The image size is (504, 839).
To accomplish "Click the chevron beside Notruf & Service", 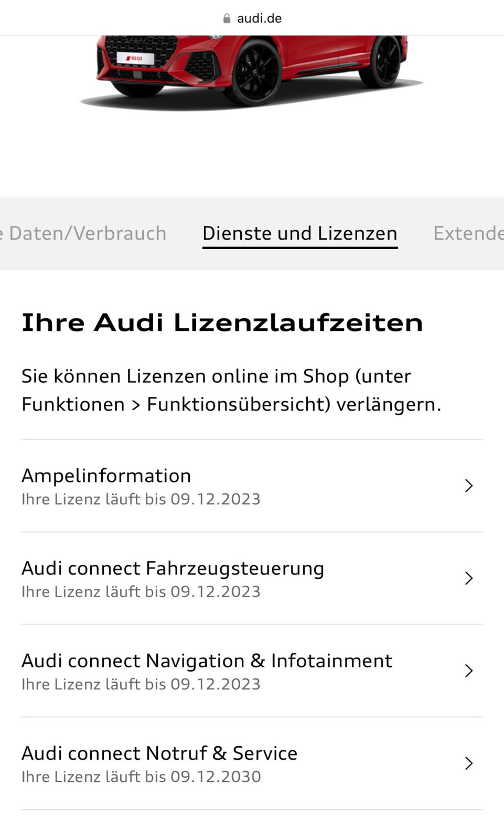I will point(468,763).
